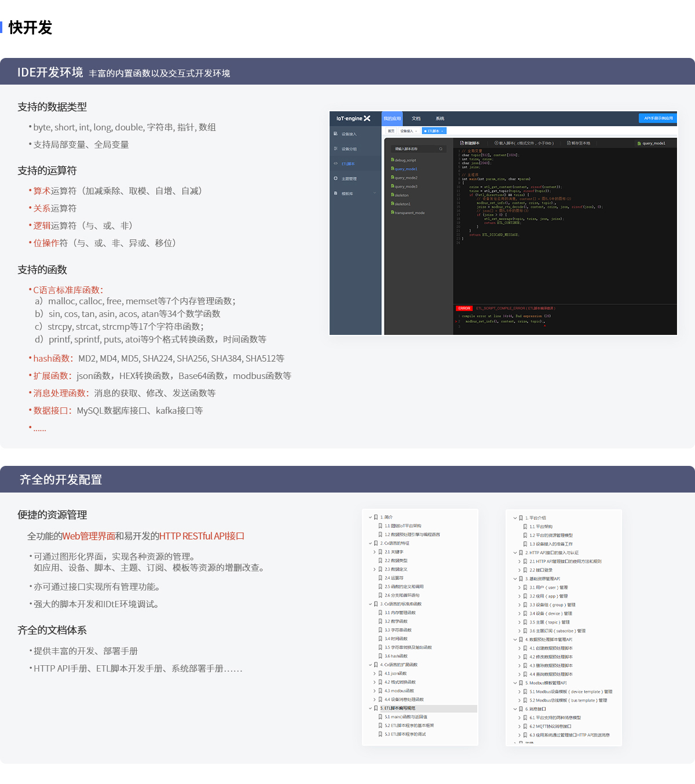
Task: Open the transparent_mode script
Action: (409, 213)
